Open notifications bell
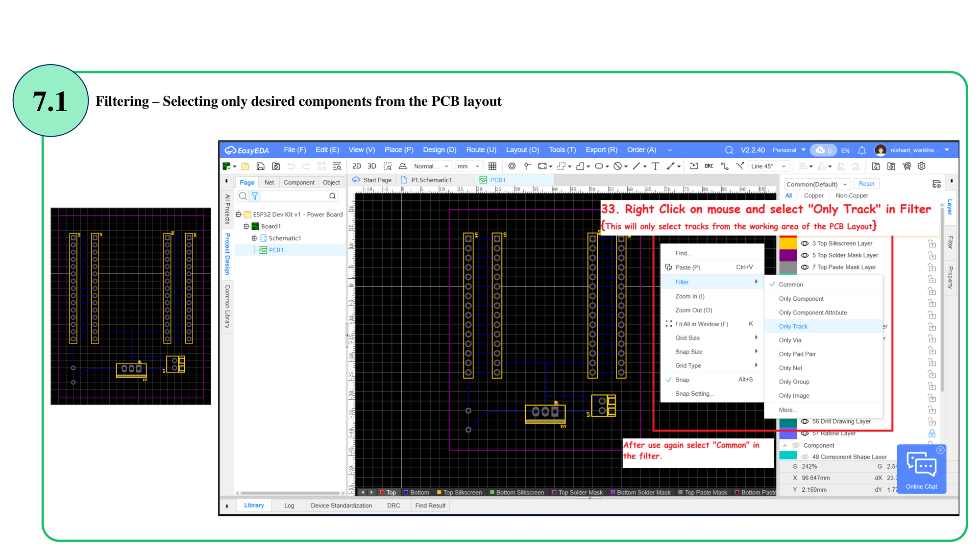 [862, 150]
